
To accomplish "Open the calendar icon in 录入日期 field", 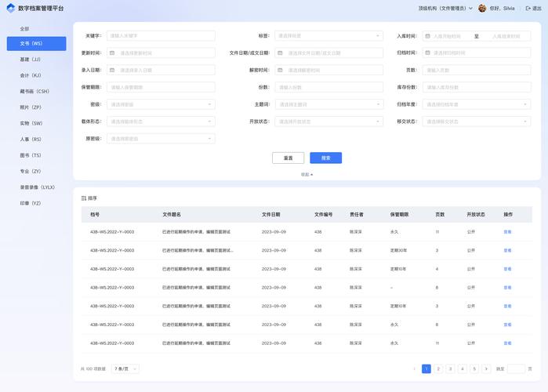I will click(112, 71).
